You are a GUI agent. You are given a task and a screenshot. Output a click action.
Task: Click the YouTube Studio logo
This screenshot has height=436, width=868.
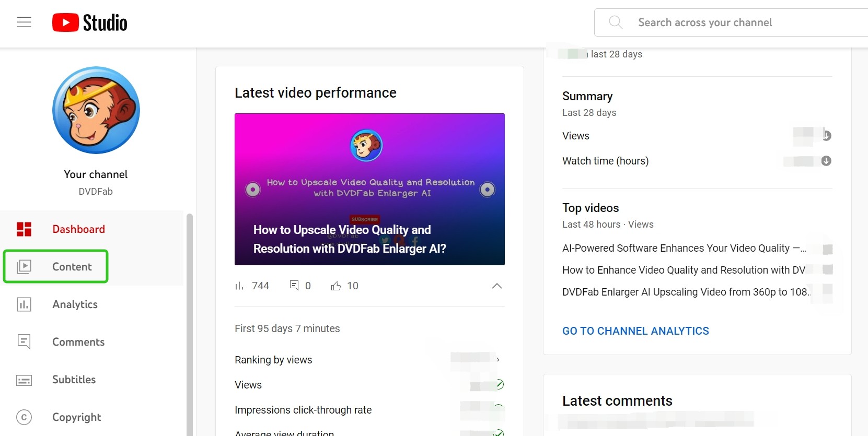pyautogui.click(x=90, y=22)
